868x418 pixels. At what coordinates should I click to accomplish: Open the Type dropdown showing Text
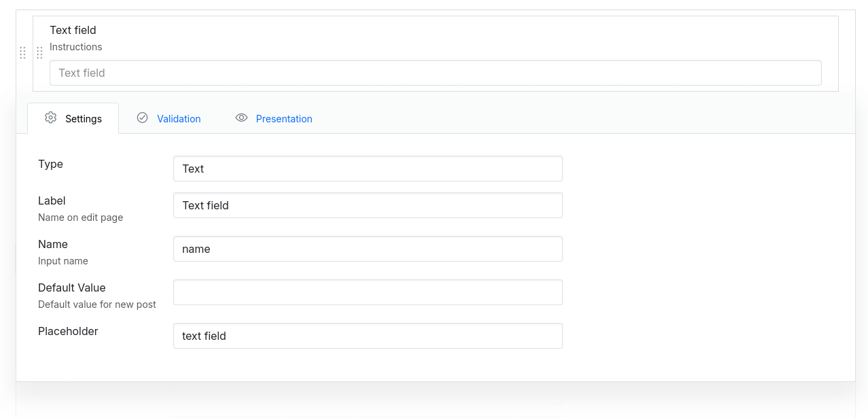pyautogui.click(x=367, y=168)
